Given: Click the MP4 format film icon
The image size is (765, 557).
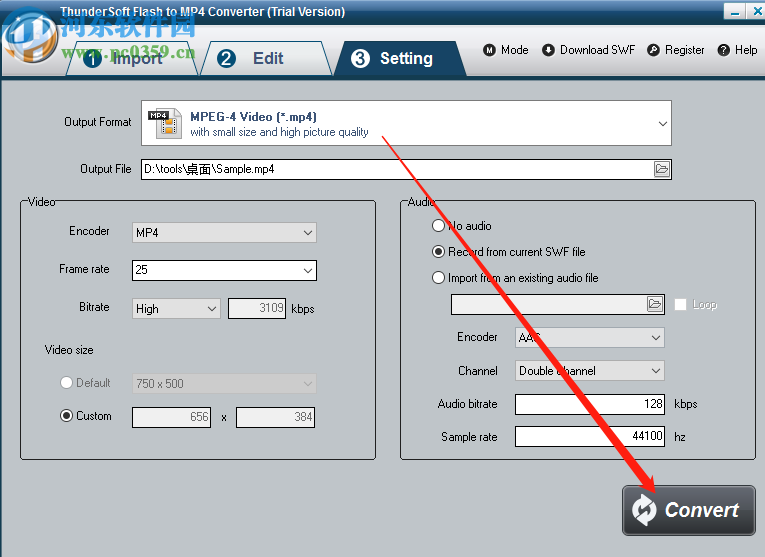Looking at the screenshot, I should click(x=165, y=123).
